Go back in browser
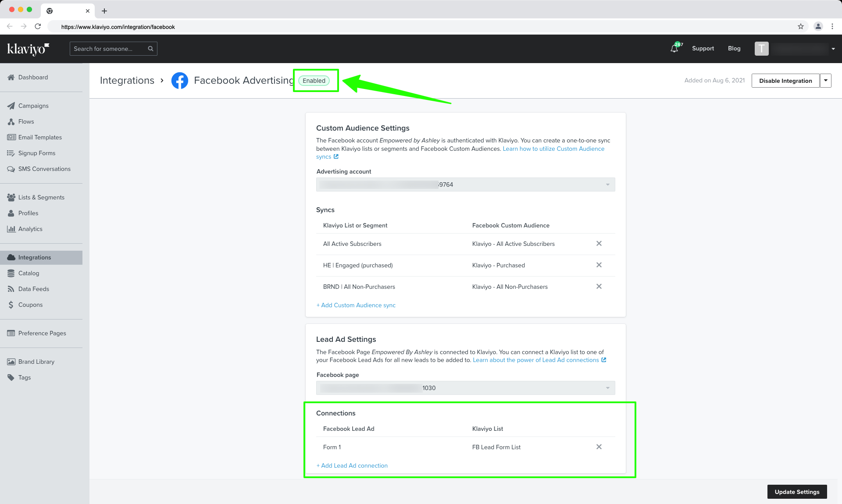The height and width of the screenshot is (504, 842). (x=10, y=26)
